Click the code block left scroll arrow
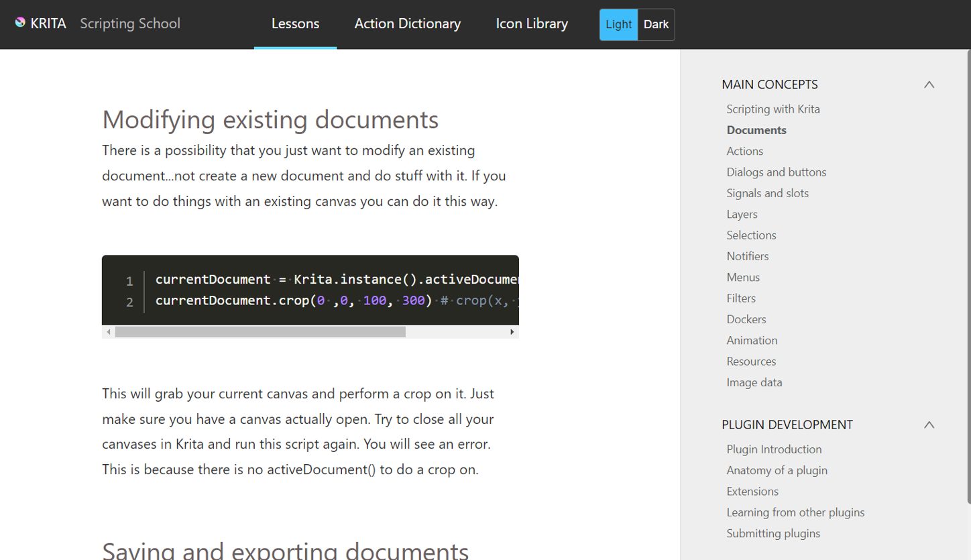The image size is (971, 560). click(x=108, y=332)
